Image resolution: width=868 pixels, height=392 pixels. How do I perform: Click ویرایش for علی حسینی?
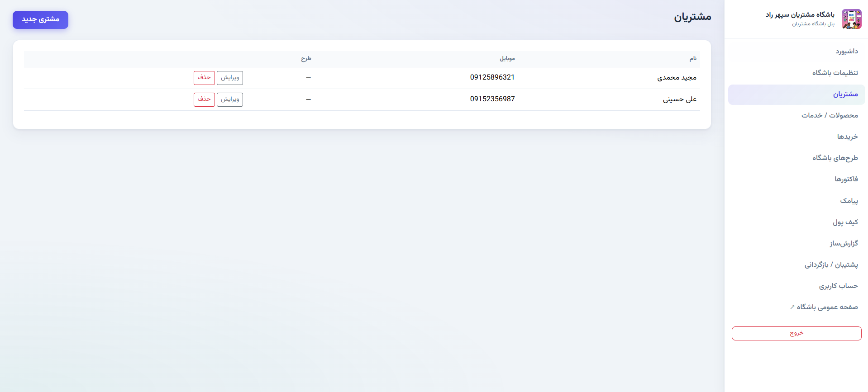click(230, 99)
